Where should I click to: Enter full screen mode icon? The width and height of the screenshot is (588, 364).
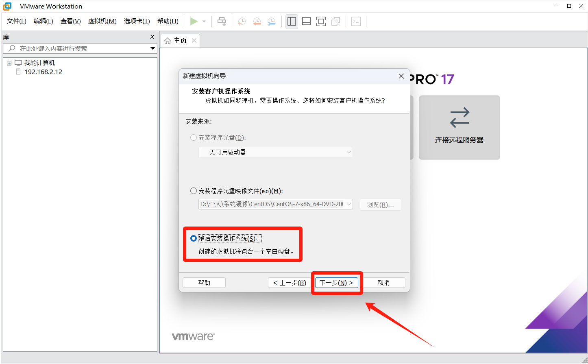tap(321, 22)
